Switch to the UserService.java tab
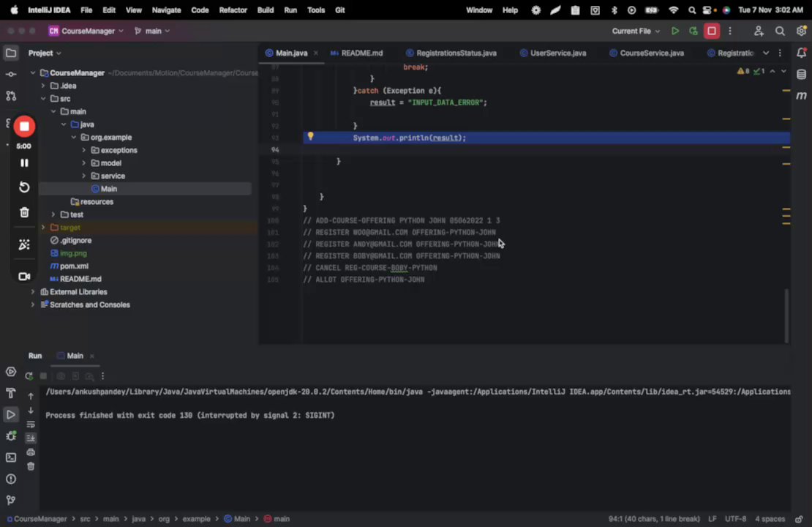The height and width of the screenshot is (527, 812). pyautogui.click(x=557, y=53)
